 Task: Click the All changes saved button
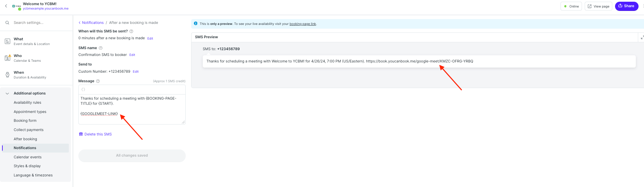pyautogui.click(x=132, y=155)
